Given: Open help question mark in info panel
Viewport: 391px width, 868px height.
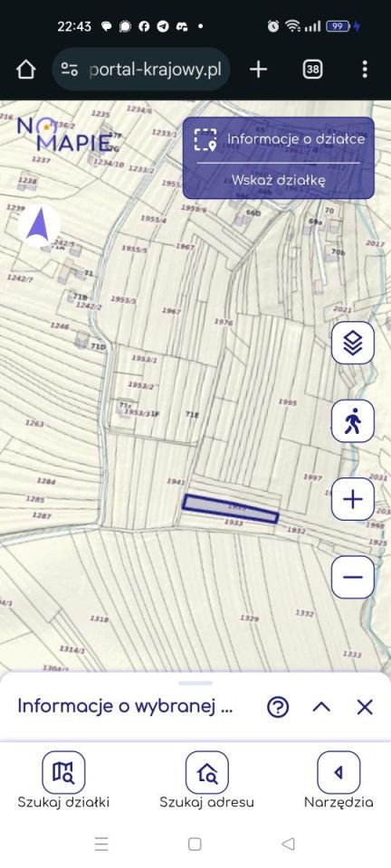Looking at the screenshot, I should pos(278,707).
